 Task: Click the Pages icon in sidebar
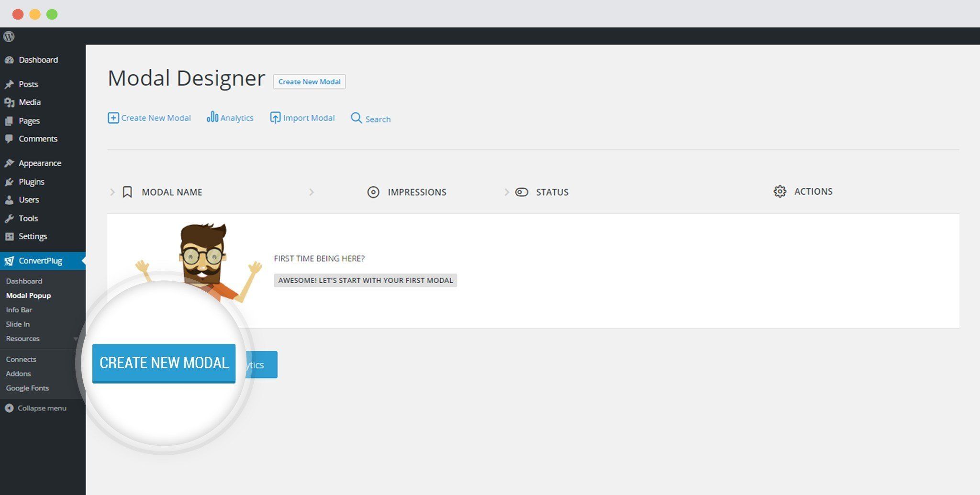(x=9, y=121)
